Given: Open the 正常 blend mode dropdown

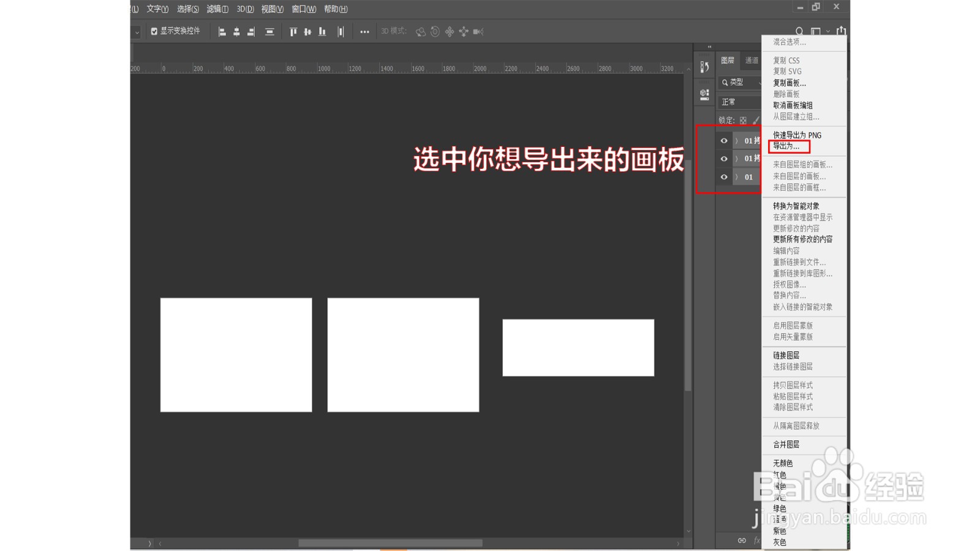Looking at the screenshot, I should tap(740, 102).
